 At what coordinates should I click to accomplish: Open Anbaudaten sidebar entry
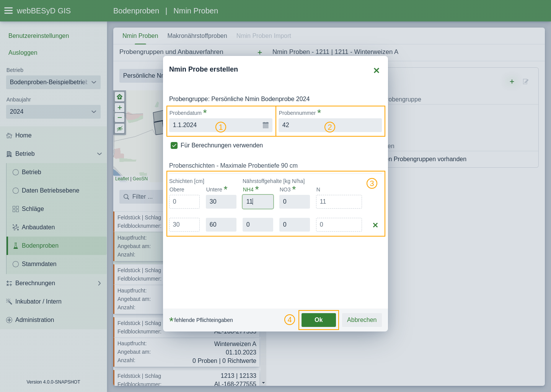(x=57, y=227)
